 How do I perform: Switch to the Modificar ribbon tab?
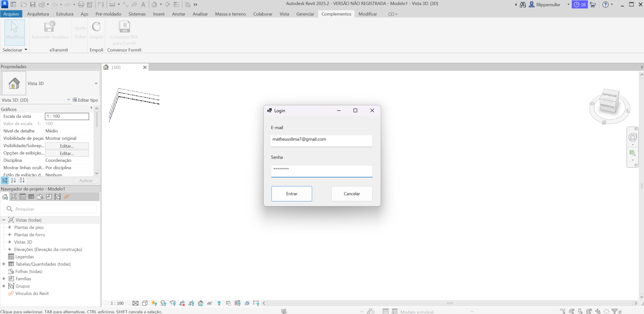[368, 14]
